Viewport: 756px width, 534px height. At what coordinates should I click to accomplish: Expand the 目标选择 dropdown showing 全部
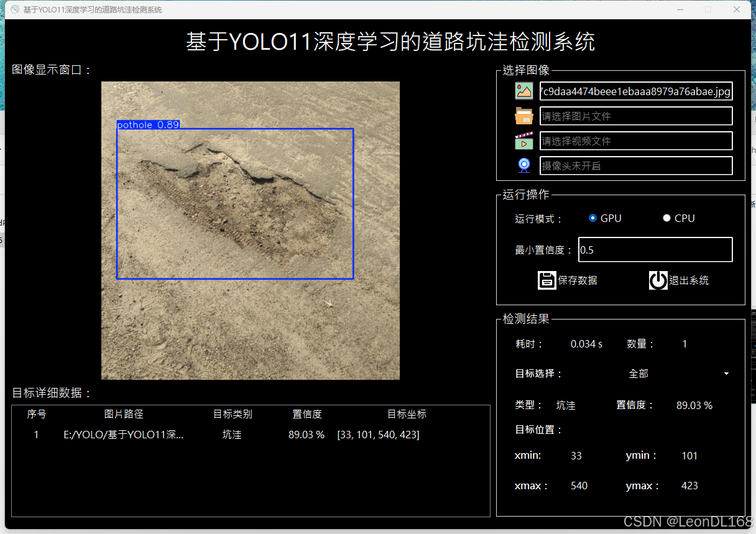726,374
